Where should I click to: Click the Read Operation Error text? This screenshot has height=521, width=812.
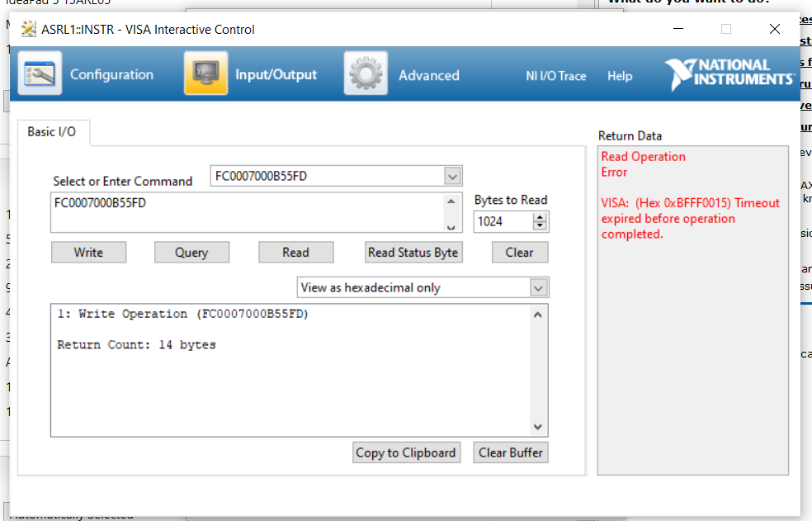tap(643, 164)
